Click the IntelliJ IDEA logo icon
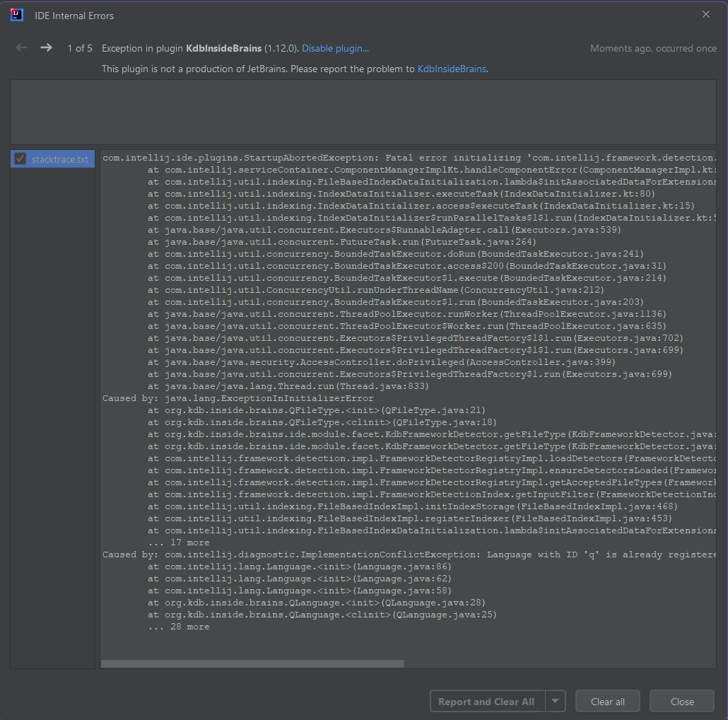Viewport: 728px width, 720px height. click(17, 16)
